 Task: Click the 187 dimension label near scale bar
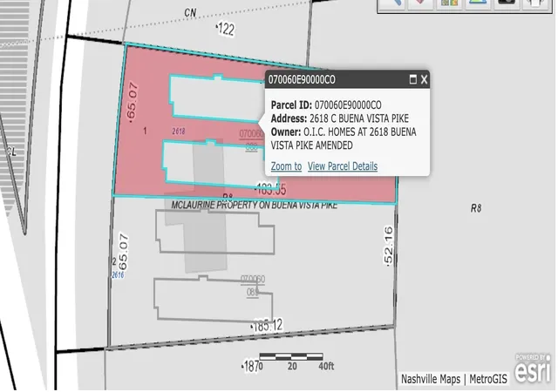(250, 366)
